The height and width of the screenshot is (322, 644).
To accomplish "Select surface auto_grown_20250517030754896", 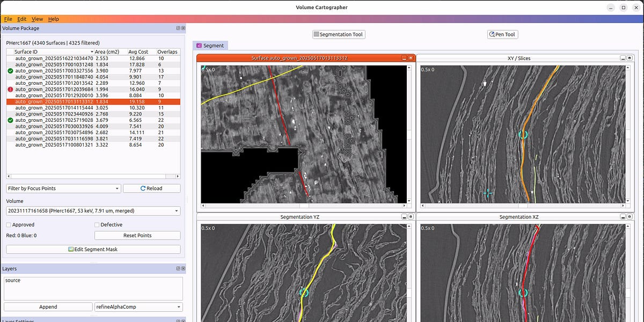I will [x=92, y=133].
